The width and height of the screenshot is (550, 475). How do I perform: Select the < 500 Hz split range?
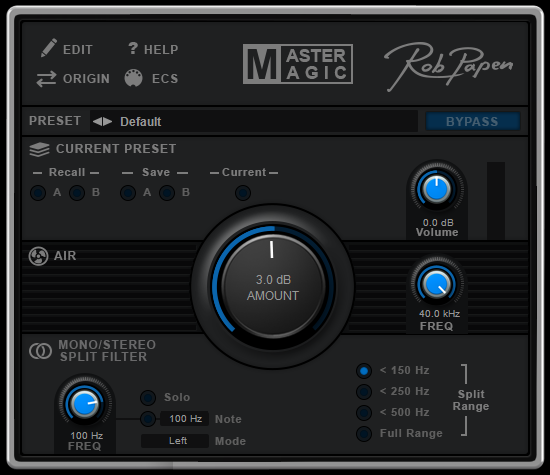coord(364,413)
